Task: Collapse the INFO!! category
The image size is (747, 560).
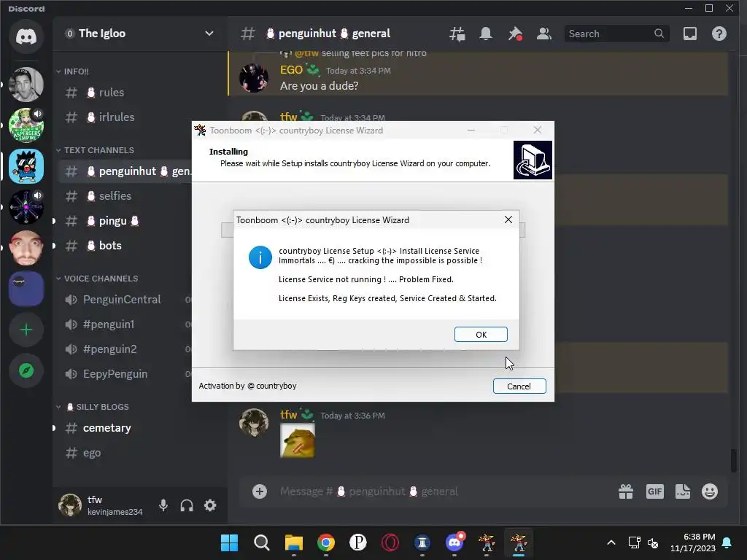Action: pos(72,71)
